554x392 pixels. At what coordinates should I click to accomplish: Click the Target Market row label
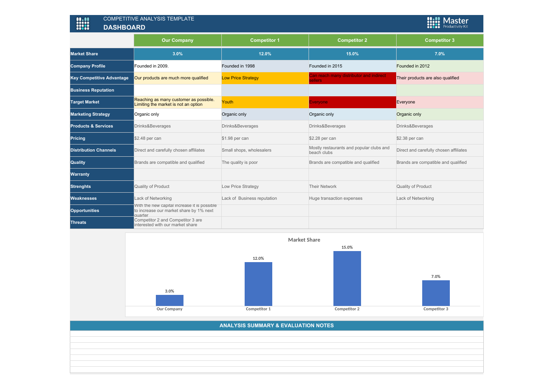[102, 102]
